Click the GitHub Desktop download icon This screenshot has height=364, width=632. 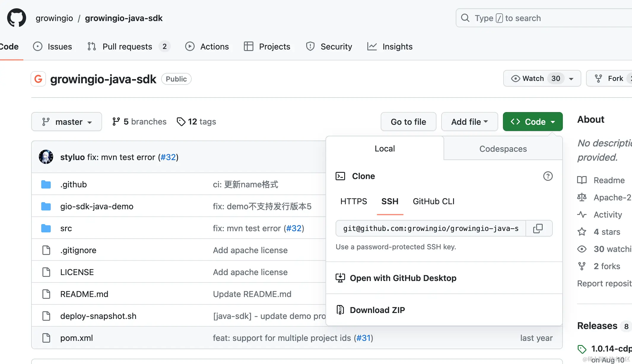(x=340, y=278)
